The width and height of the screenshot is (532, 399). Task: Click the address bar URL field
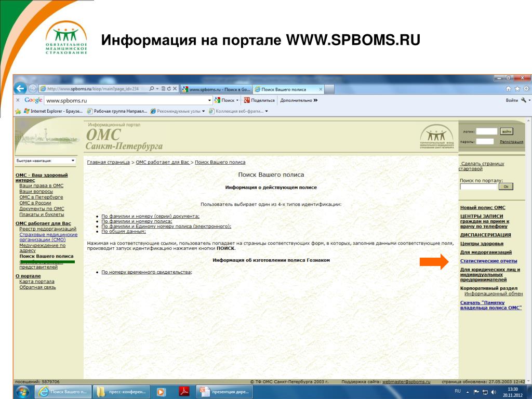click(94, 89)
